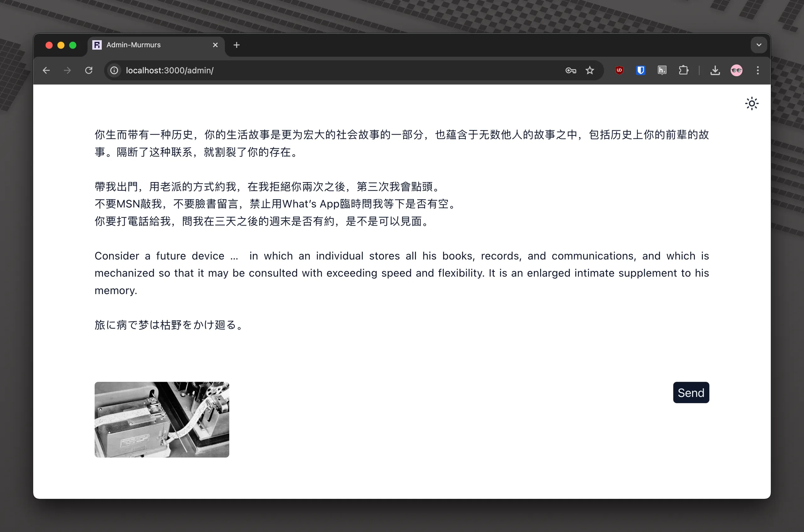Viewport: 804px width, 532px height.
Task: Expand the tab search dropdown chevron
Action: pyautogui.click(x=759, y=45)
